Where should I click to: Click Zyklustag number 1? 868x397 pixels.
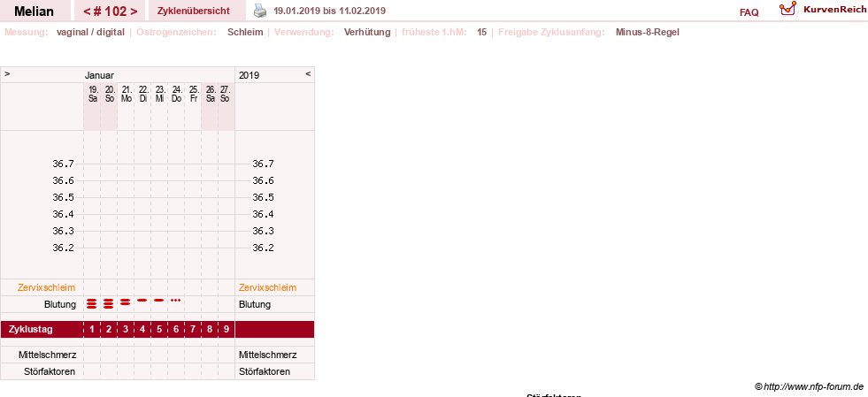[92, 330]
